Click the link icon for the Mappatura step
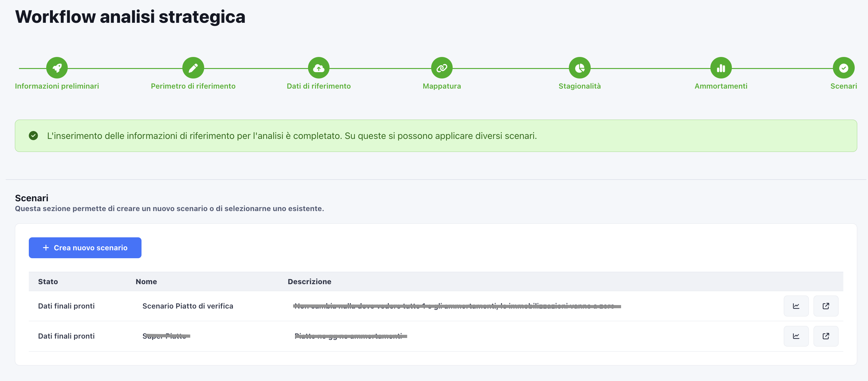Screen dimensions: 868x381 (442, 67)
